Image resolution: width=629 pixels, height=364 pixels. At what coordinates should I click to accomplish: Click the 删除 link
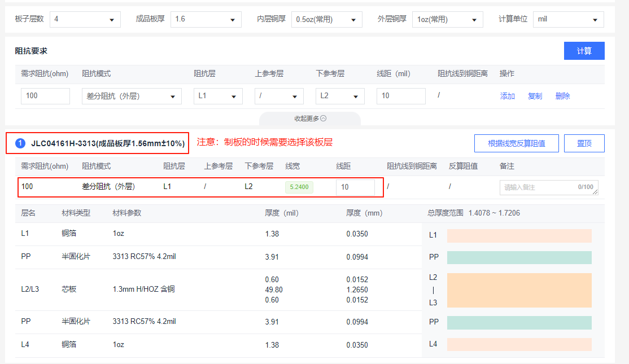(x=562, y=96)
